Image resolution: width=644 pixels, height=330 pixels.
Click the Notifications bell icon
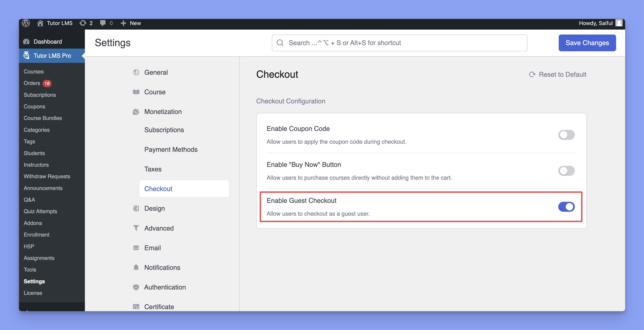[x=136, y=267]
